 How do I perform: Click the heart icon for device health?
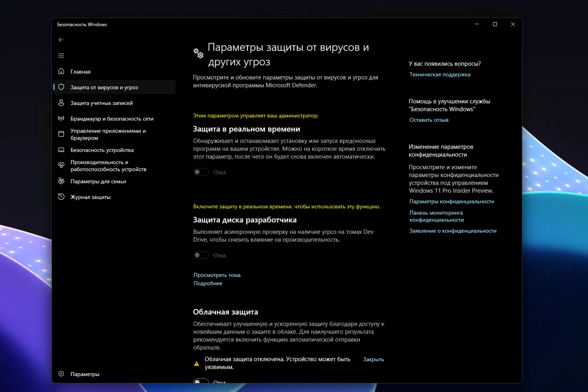pos(61,165)
